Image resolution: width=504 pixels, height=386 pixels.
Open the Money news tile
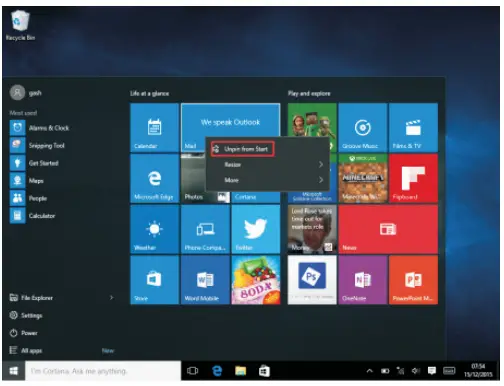coord(312,229)
